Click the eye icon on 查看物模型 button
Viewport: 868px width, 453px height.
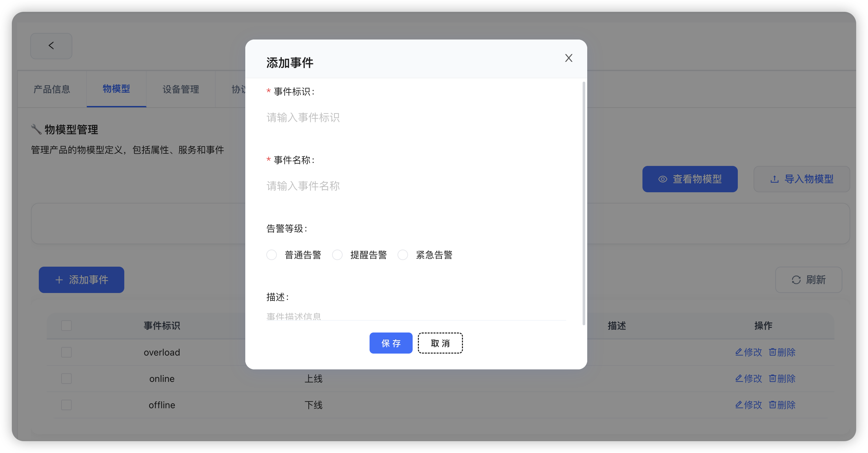coord(663,179)
